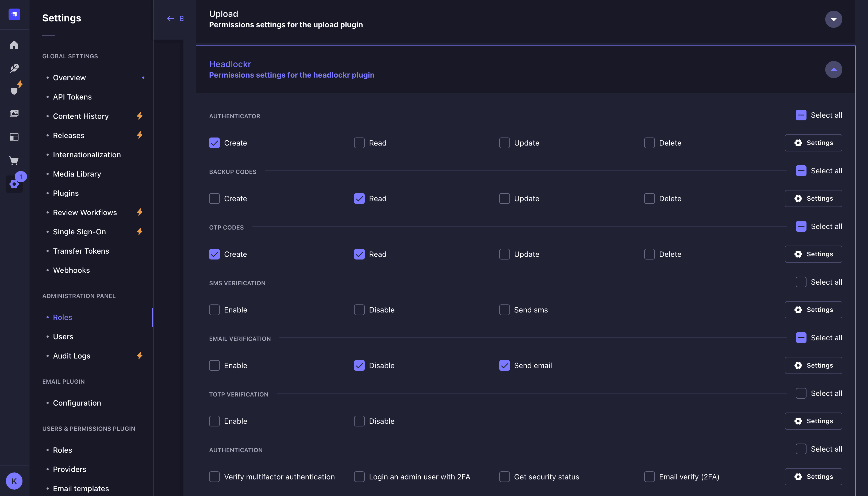Image resolution: width=868 pixels, height=496 pixels.
Task: Click the Settings gear icon with badge
Action: click(14, 184)
